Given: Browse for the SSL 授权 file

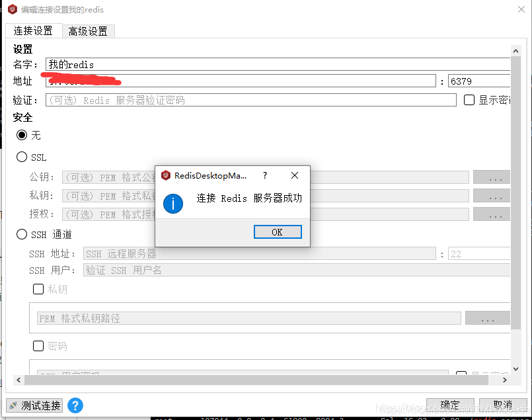Looking at the screenshot, I should click(x=492, y=214).
